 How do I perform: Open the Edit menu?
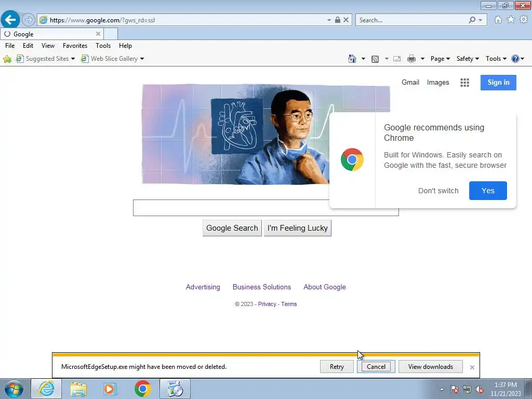(28, 46)
